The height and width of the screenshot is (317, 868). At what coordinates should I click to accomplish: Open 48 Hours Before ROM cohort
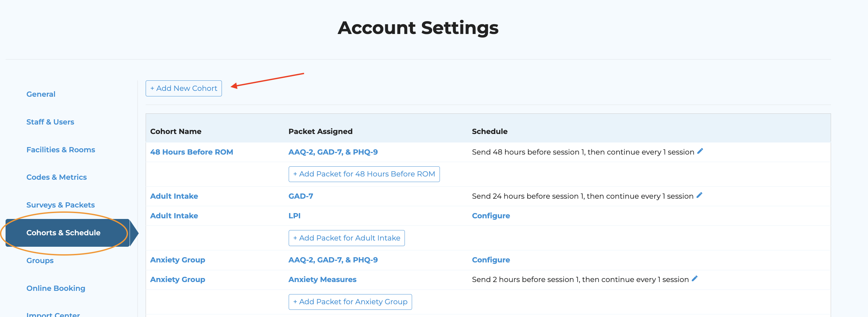[191, 152]
